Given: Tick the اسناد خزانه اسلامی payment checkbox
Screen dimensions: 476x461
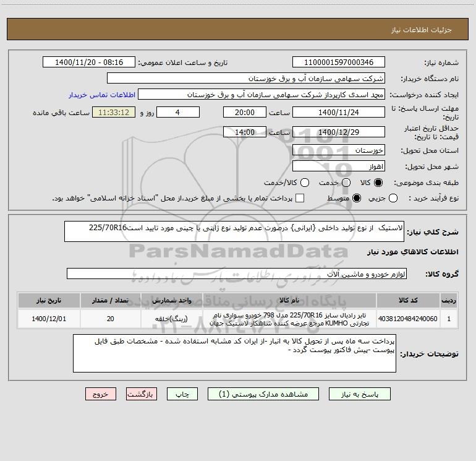Looking at the screenshot, I should (300, 198).
